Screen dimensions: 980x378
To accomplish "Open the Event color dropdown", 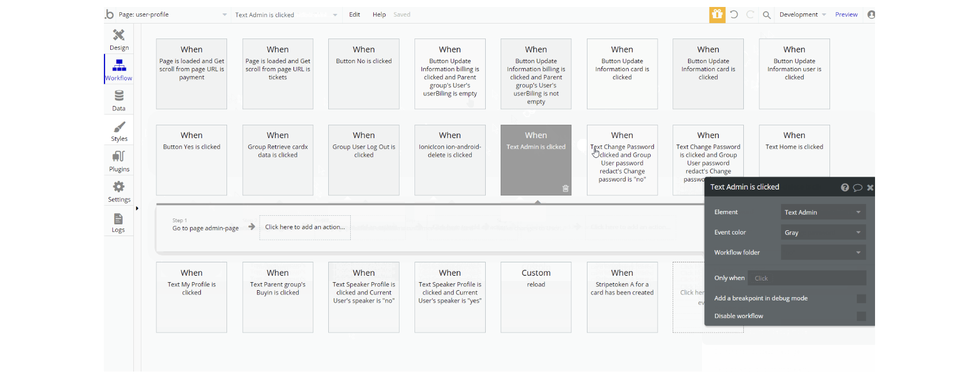I will point(823,233).
